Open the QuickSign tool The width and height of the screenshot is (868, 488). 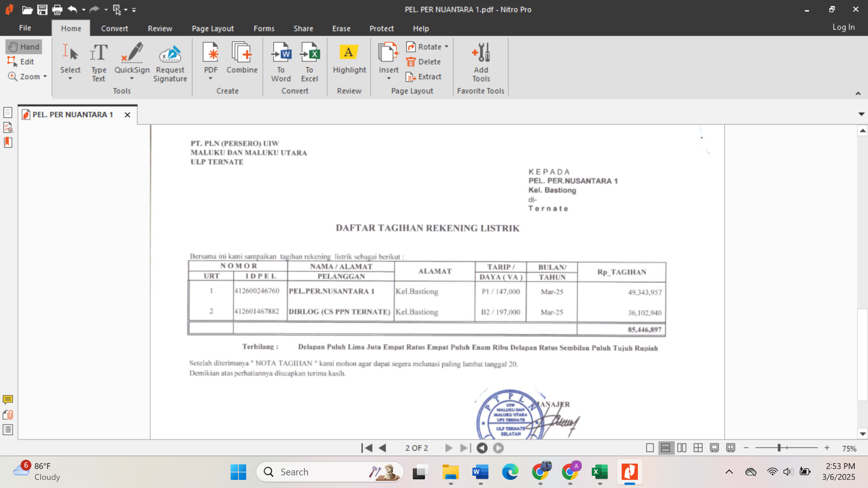tap(132, 58)
